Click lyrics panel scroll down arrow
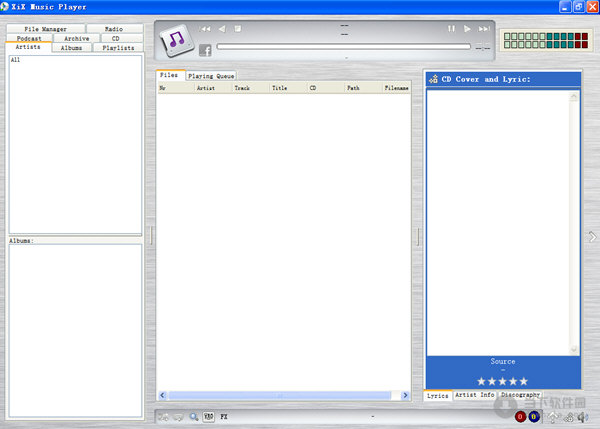600x429 pixels. pyautogui.click(x=574, y=349)
